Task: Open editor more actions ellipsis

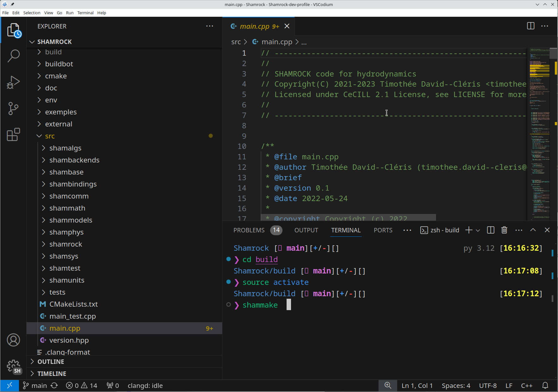Action: point(545,26)
